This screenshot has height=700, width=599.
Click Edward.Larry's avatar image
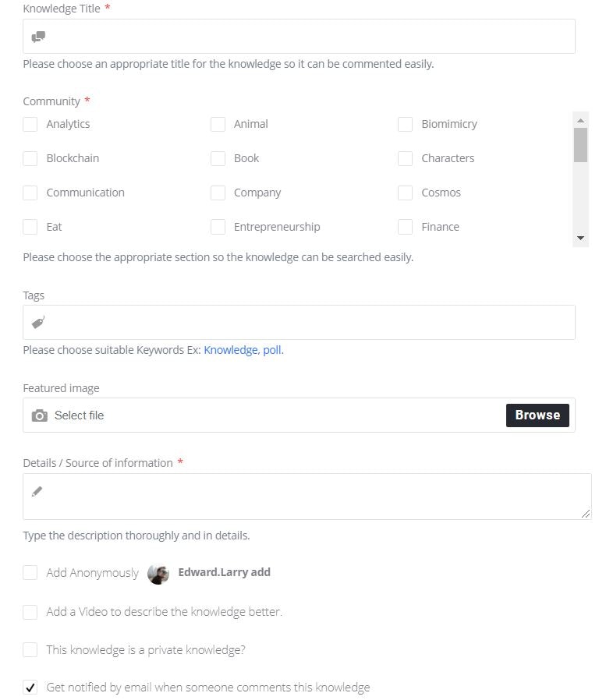click(x=158, y=573)
